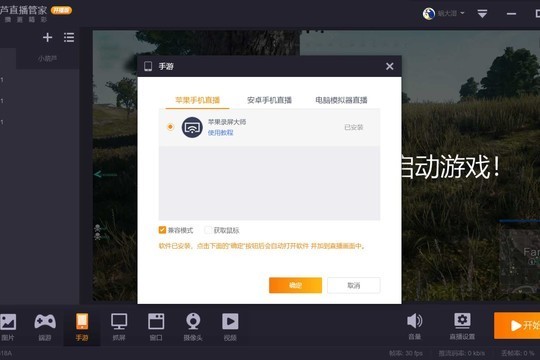
Task: Open the 抓屏 screen capture source
Action: [x=119, y=327]
